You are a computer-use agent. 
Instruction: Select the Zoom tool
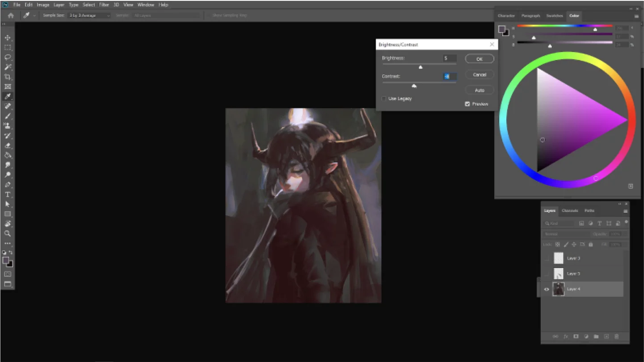point(8,233)
